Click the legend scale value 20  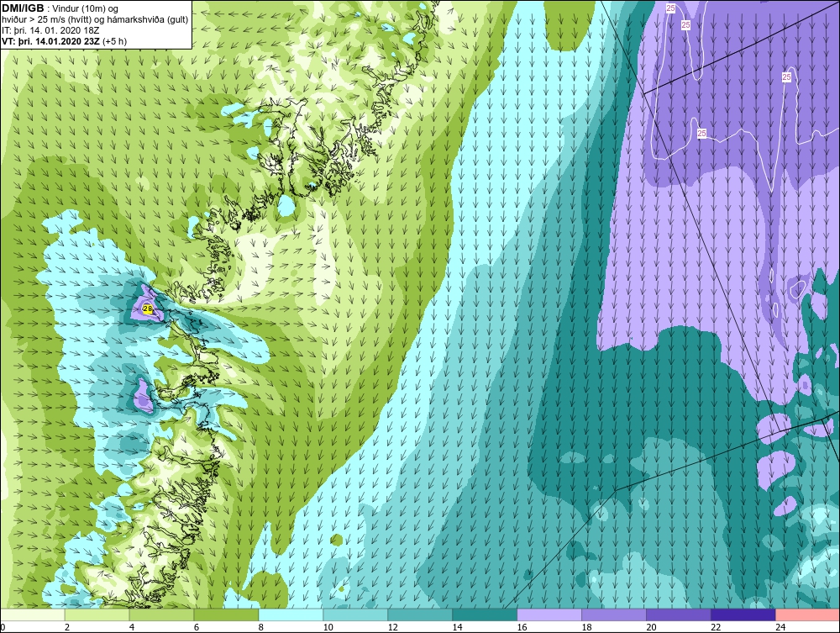tap(651, 627)
